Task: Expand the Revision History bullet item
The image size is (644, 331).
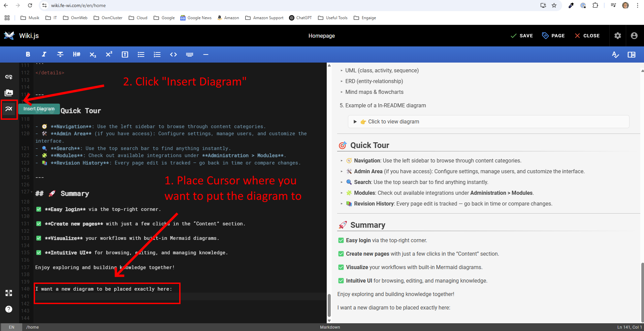Action: tap(342, 204)
